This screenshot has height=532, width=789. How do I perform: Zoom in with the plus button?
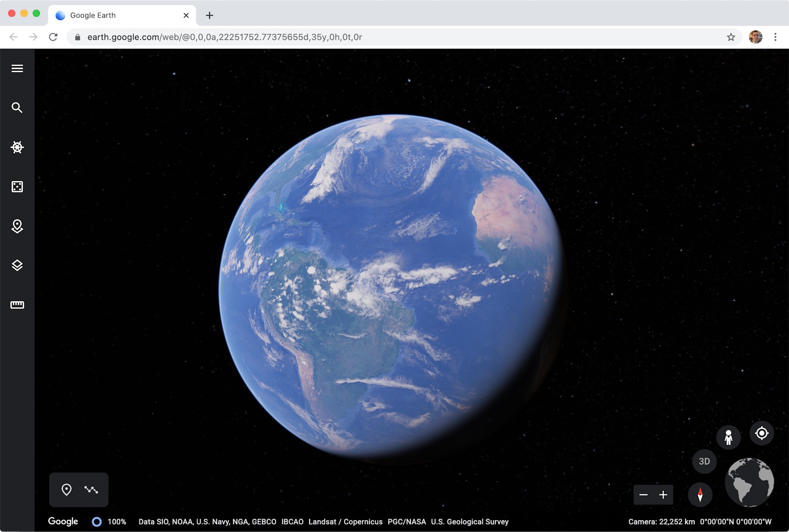663,495
